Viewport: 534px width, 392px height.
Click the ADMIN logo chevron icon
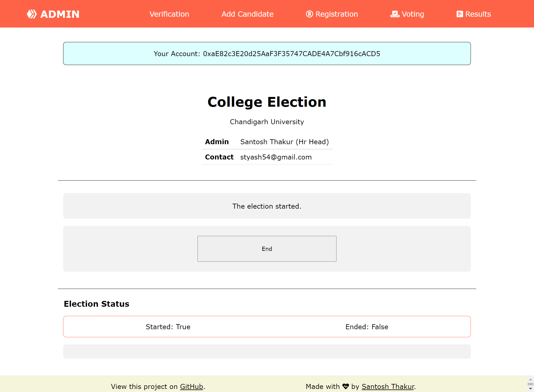[32, 14]
